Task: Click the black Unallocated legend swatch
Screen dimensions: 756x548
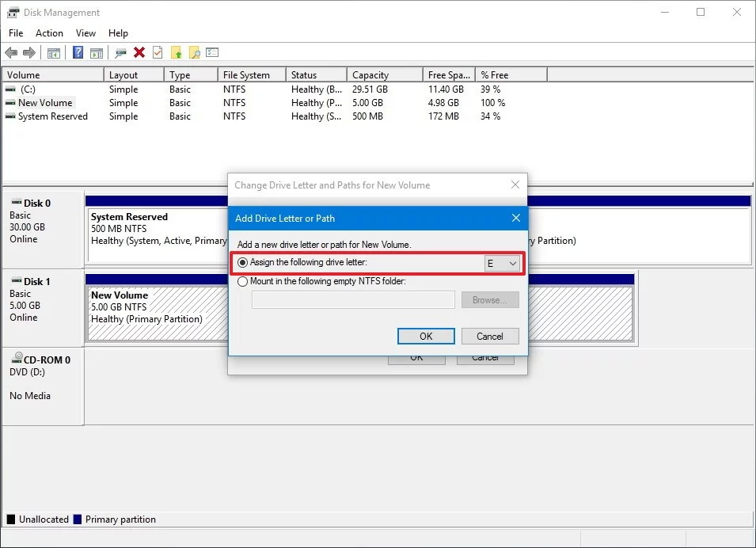Action: [11, 519]
